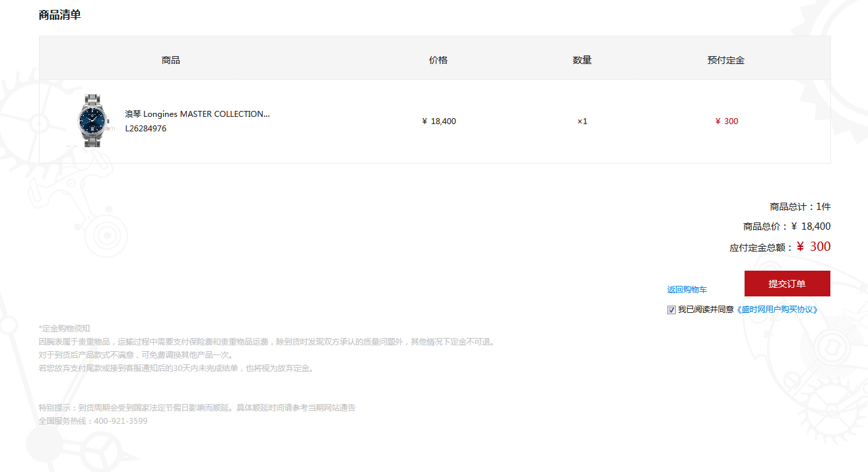Click the ×1 quantity value
This screenshot has width=868, height=472.
tap(582, 121)
